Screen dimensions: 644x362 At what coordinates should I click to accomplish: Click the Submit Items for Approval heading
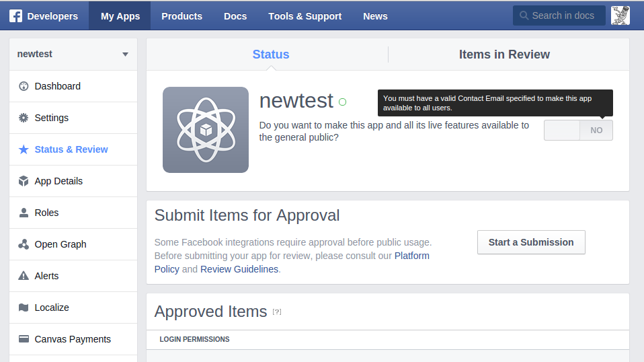247,215
